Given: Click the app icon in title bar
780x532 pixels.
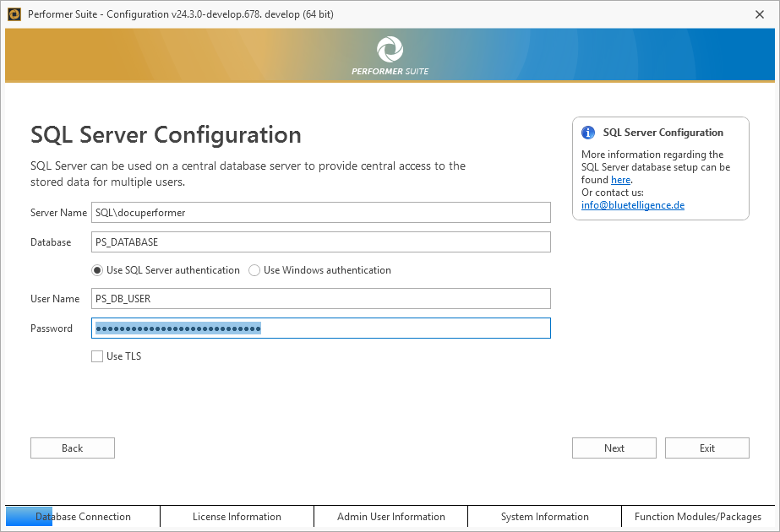Looking at the screenshot, I should (x=14, y=14).
